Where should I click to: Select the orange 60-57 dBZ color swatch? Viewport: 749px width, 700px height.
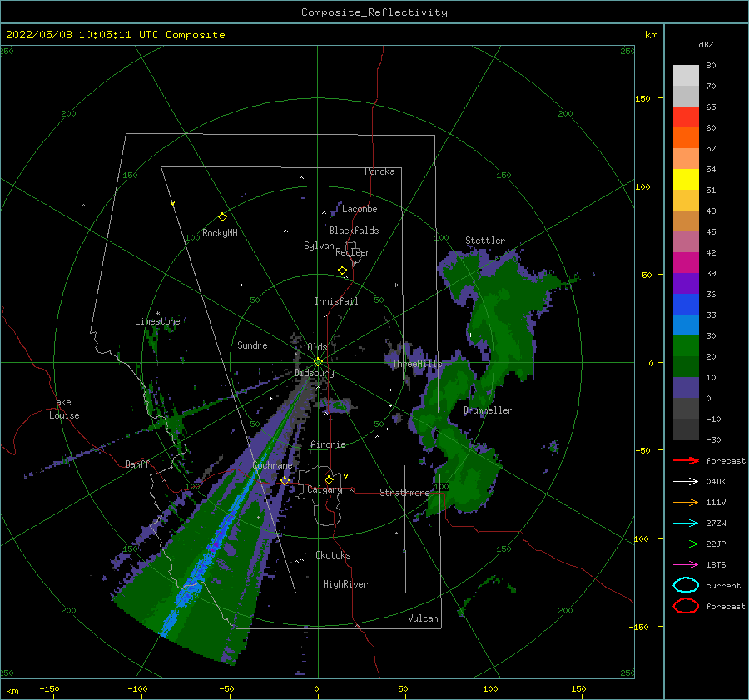[686, 137]
